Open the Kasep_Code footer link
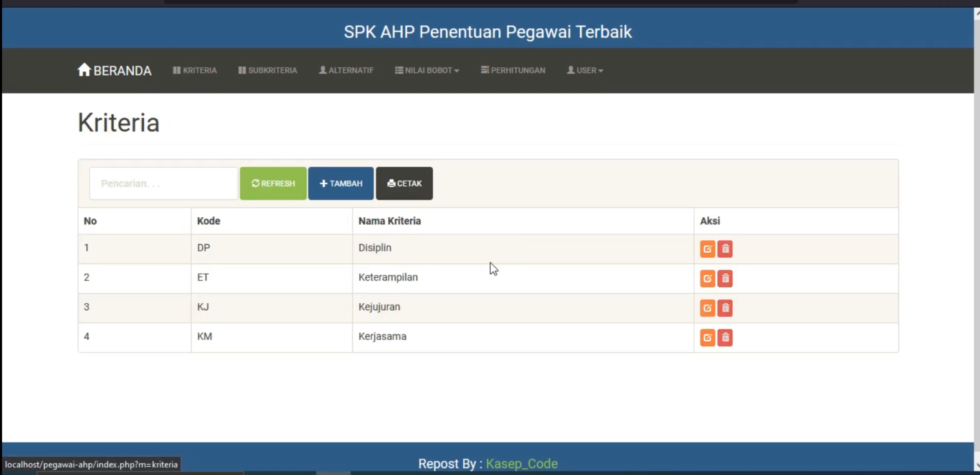The height and width of the screenshot is (475, 980). [522, 463]
